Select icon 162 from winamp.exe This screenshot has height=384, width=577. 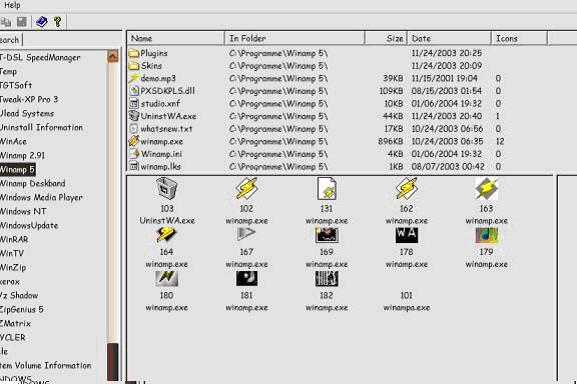click(x=406, y=188)
